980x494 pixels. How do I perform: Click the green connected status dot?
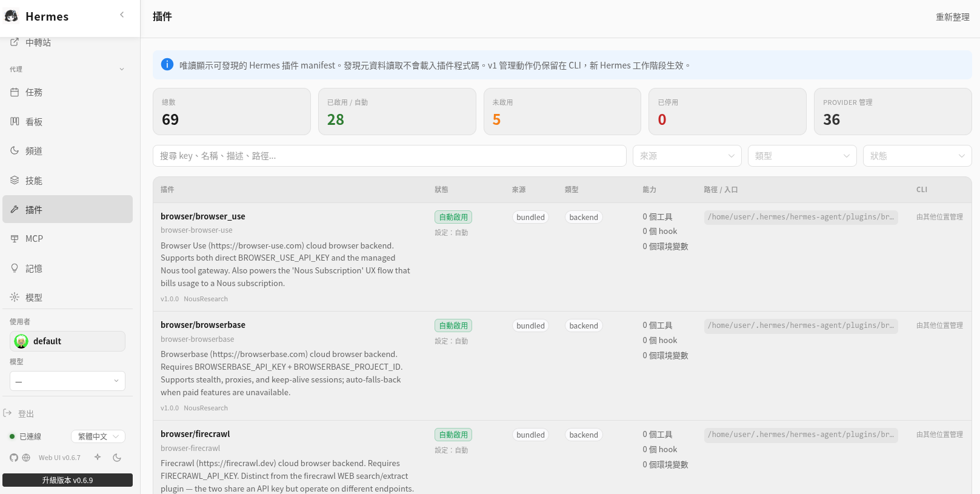pos(12,436)
